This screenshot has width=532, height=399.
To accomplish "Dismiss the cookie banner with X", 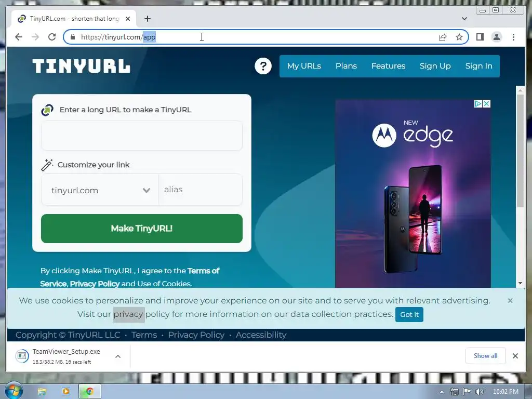I will (510, 301).
